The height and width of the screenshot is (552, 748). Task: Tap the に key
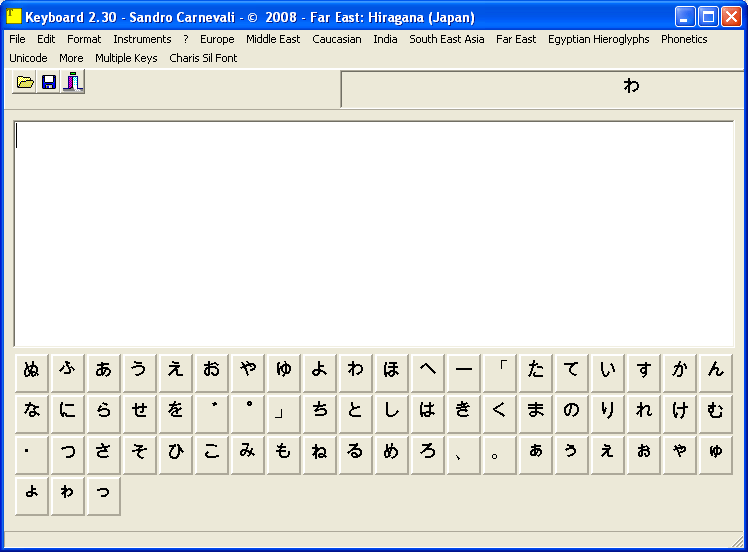pyautogui.click(x=67, y=414)
